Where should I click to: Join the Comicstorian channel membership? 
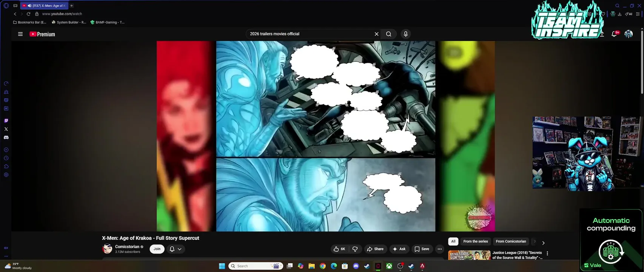tap(157, 249)
